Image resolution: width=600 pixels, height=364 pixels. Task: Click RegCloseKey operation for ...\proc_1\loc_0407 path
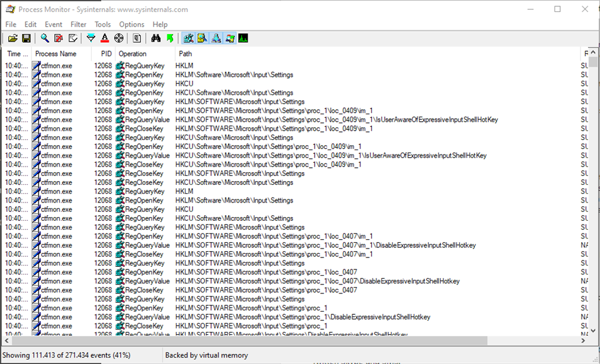click(x=144, y=290)
